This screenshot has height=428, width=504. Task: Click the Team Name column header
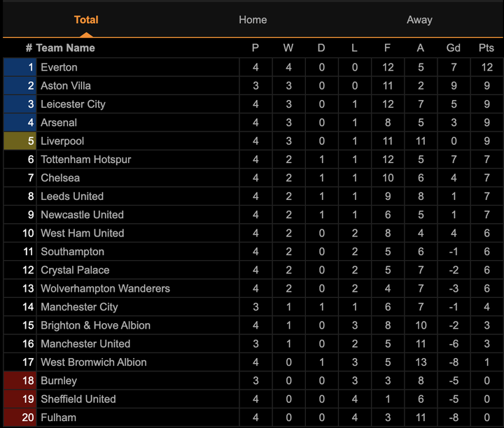click(65, 48)
